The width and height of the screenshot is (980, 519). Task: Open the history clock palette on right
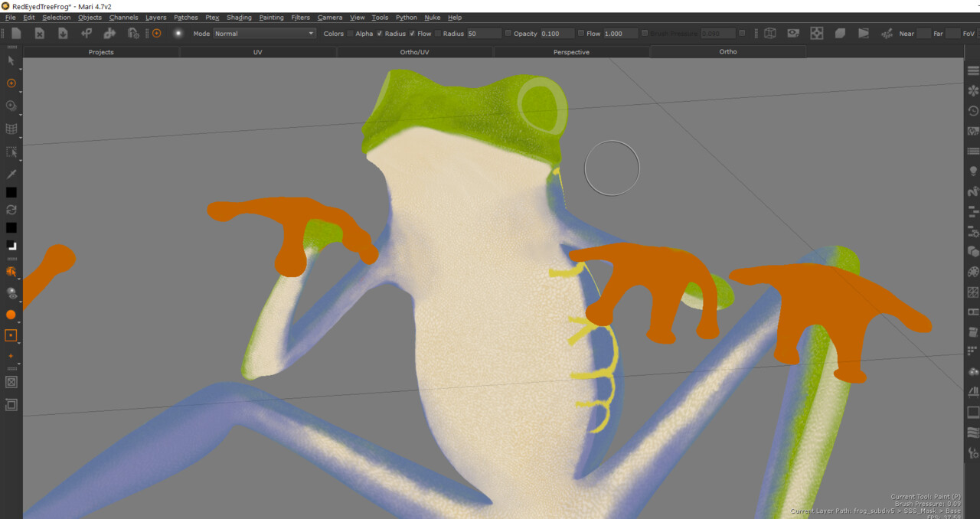click(973, 111)
